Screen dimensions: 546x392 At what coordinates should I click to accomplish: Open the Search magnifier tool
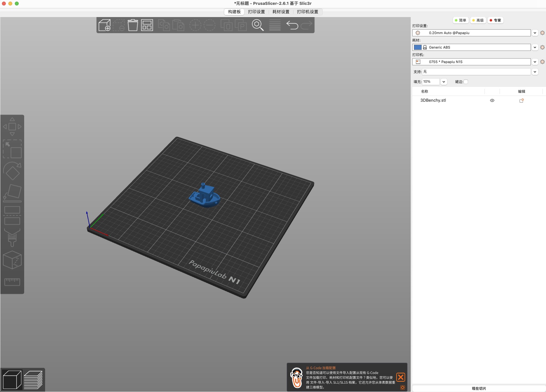[258, 25]
